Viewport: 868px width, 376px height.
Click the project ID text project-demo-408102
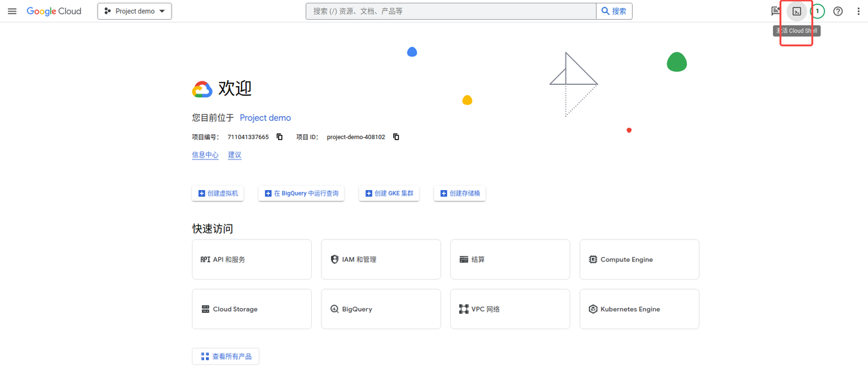click(356, 137)
